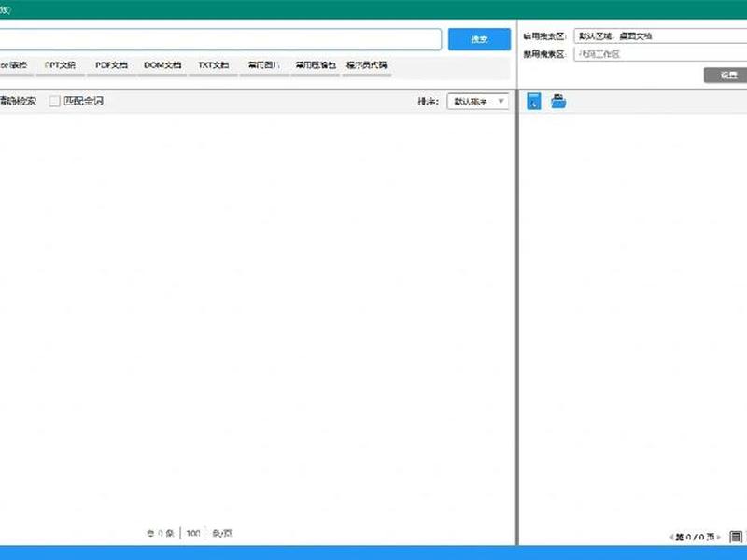Toggle the 匹配全词 checkbox
Screen dimensions: 747x560
click(55, 101)
